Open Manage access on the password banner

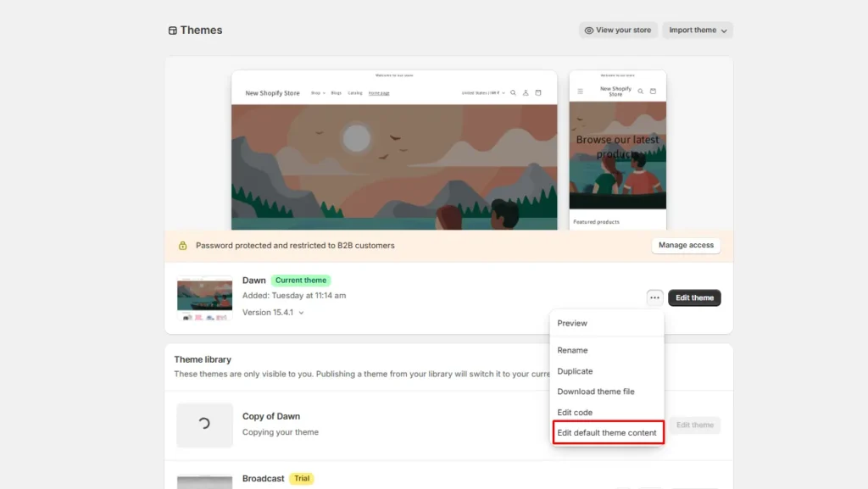coord(686,245)
